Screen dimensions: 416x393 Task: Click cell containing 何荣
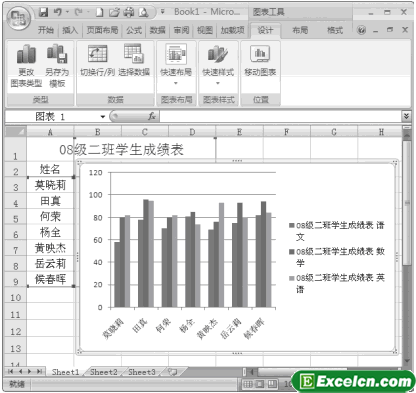pos(50,217)
